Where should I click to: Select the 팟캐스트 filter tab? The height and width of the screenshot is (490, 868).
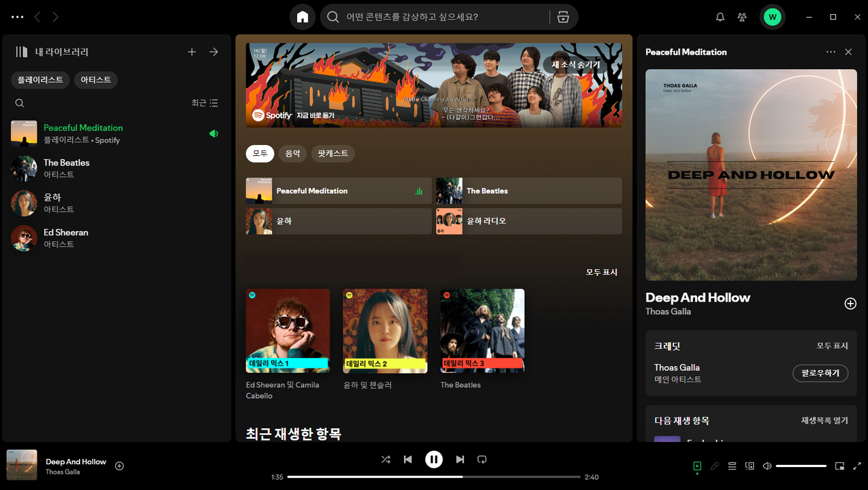[333, 153]
